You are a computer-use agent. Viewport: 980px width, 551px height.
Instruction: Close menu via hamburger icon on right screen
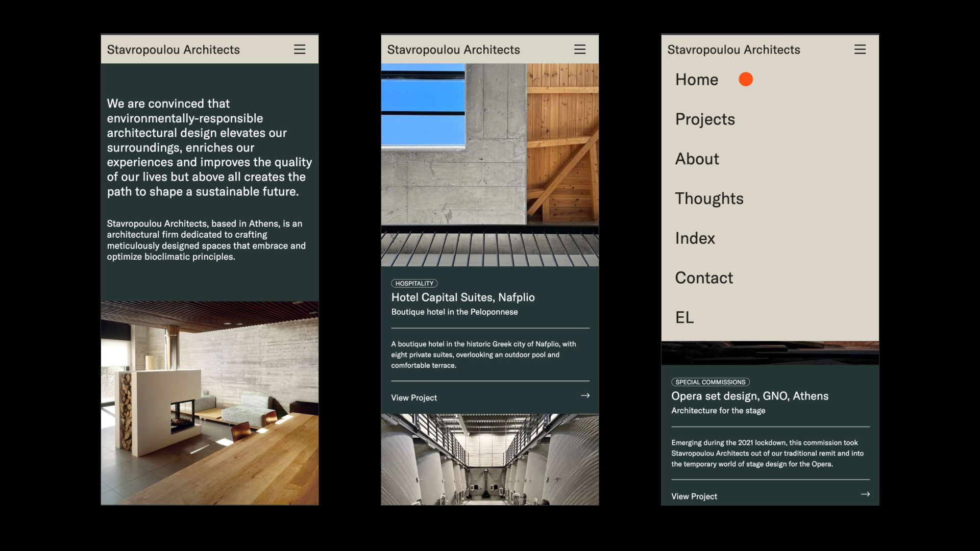860,49
